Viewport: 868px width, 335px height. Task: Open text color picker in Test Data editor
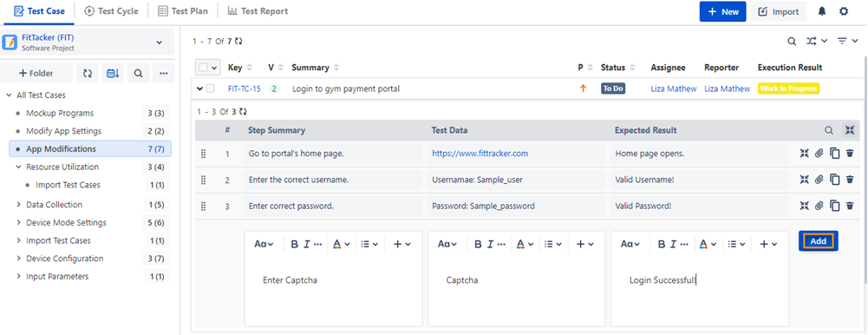click(x=525, y=244)
